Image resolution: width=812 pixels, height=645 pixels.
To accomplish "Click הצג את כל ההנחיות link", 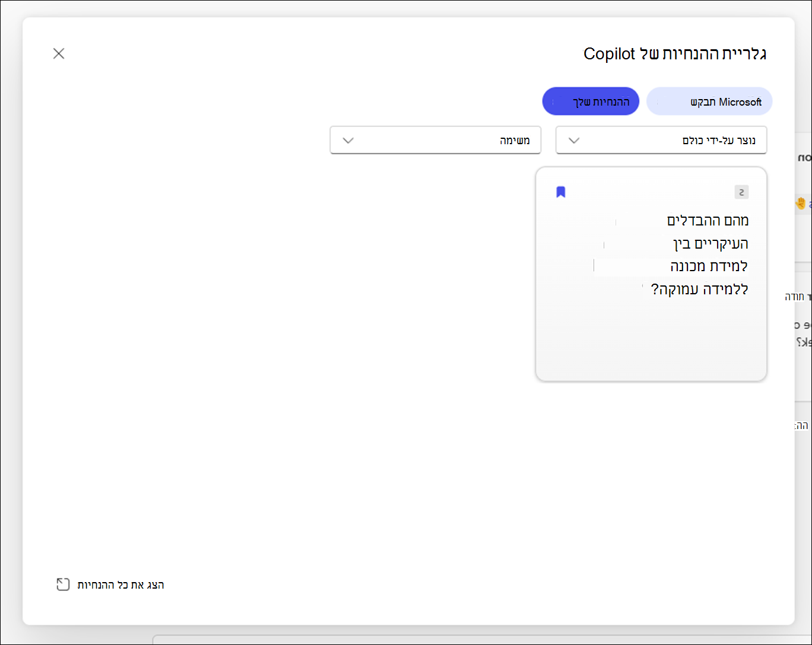I will [x=120, y=584].
